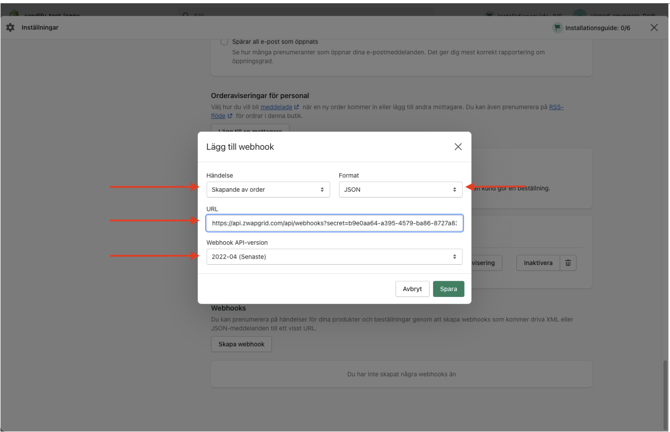
Task: Click the Inställningar gear icon
Action: pos(11,28)
